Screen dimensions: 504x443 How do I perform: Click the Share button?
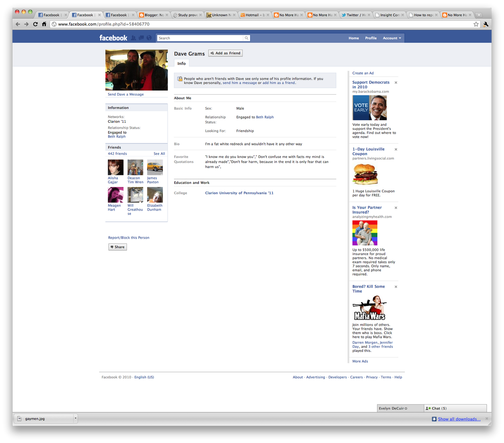point(118,247)
